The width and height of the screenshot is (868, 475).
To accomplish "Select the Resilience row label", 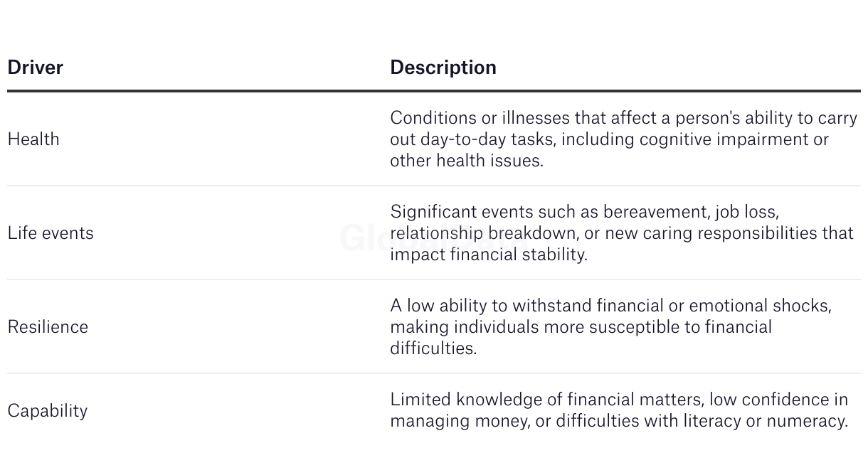I will pyautogui.click(x=48, y=327).
